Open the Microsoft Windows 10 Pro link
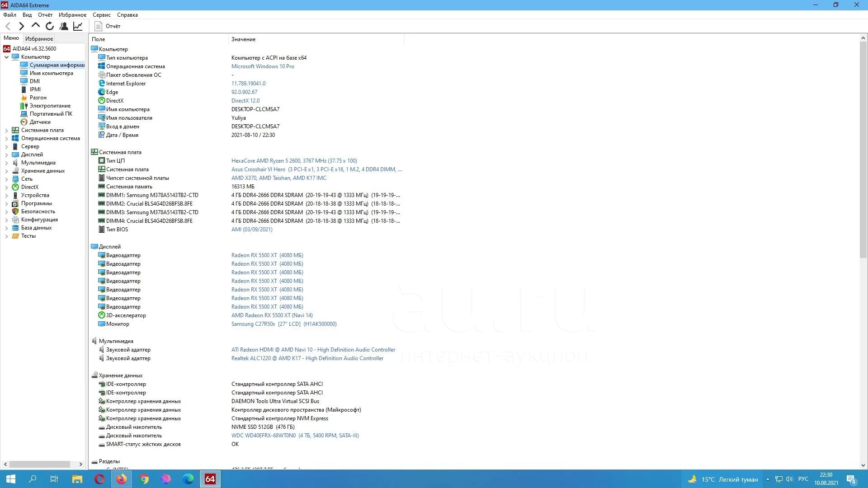868x488 pixels. (x=263, y=66)
